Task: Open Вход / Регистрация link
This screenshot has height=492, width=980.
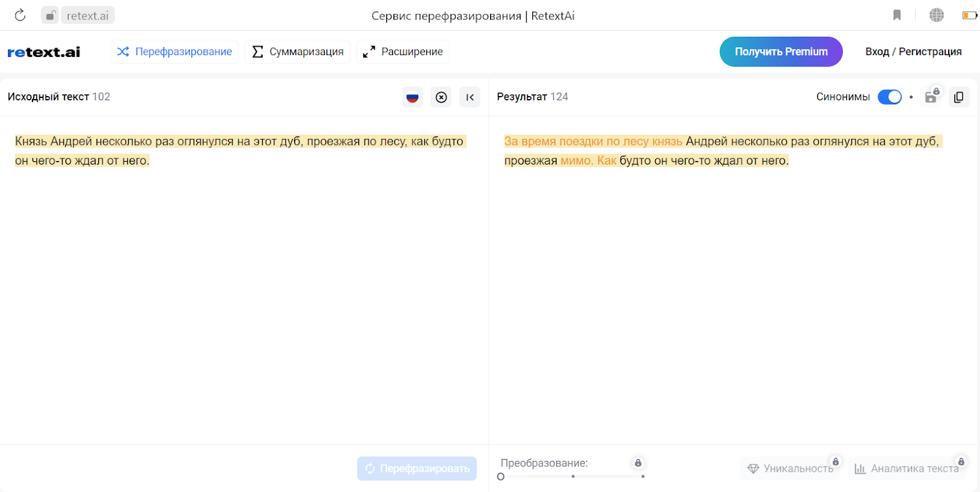Action: pyautogui.click(x=913, y=51)
